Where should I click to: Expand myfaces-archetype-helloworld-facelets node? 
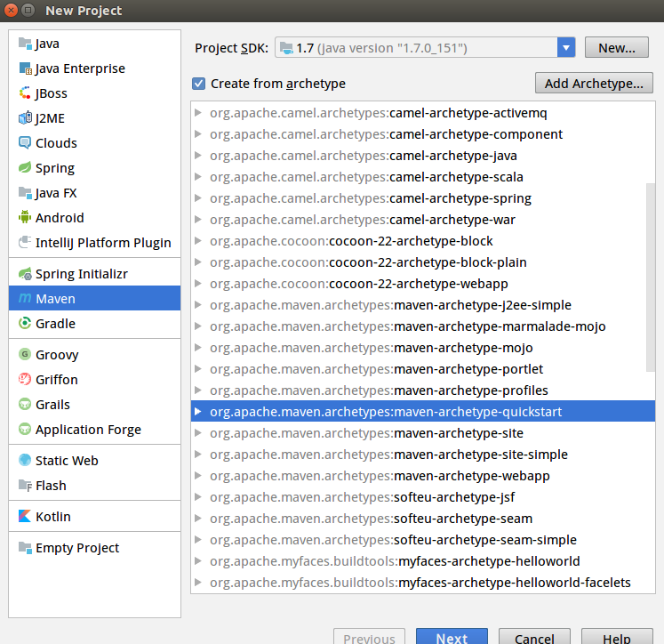(197, 582)
